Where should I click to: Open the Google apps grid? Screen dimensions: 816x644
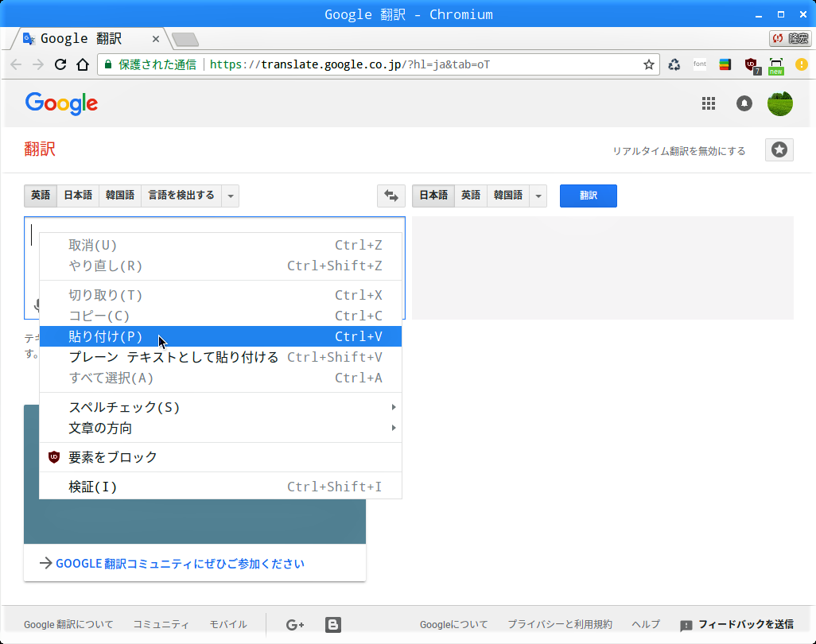click(709, 103)
